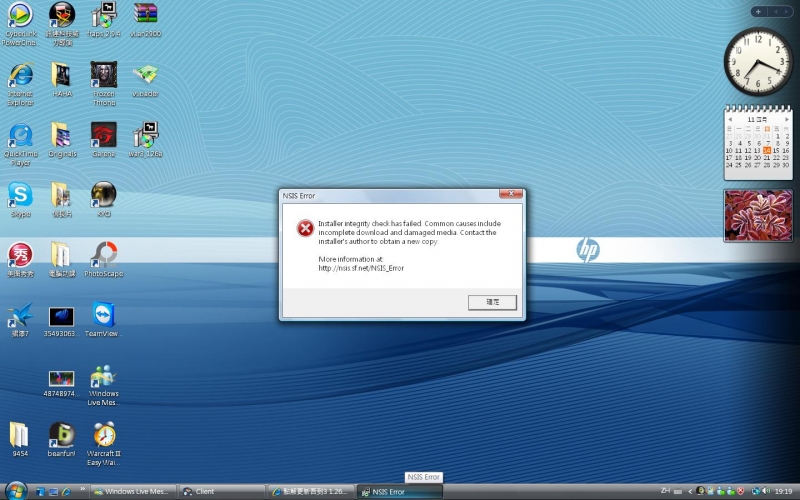This screenshot has height=500, width=800.
Task: Switch to the IE 1.26 page taskbar button
Action: tap(311, 492)
